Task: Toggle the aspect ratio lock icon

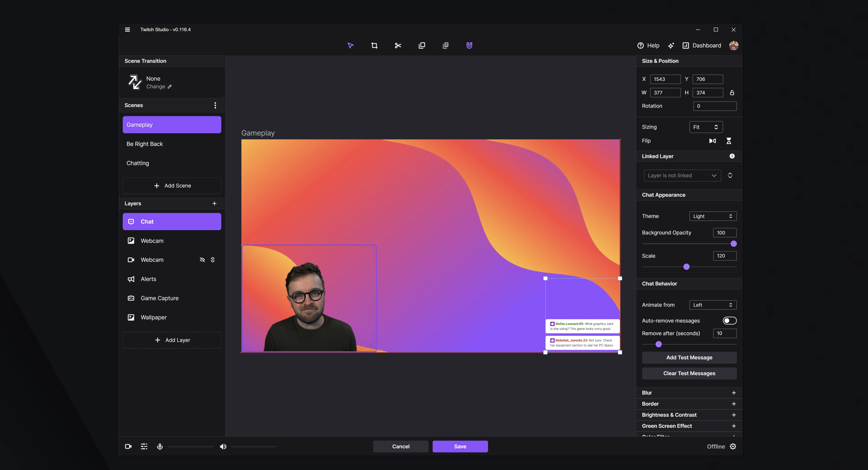Action: [x=732, y=93]
